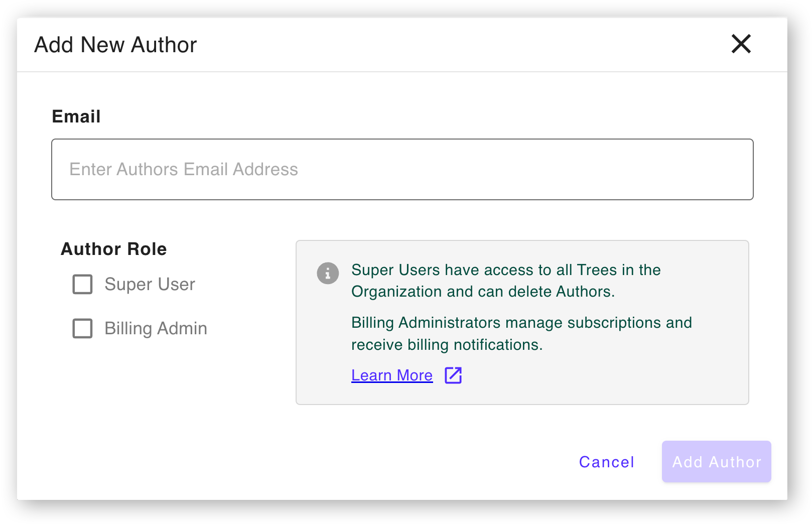This screenshot has width=812, height=525.
Task: Tick the Super User checkbox
Action: pyautogui.click(x=83, y=284)
